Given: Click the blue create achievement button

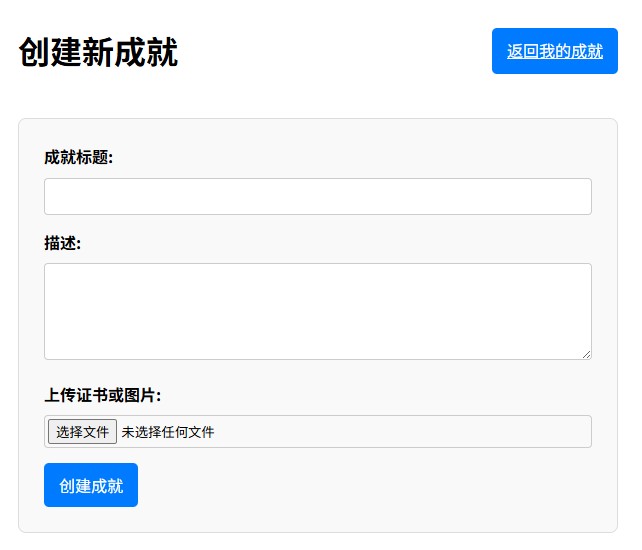Looking at the screenshot, I should [x=91, y=485].
